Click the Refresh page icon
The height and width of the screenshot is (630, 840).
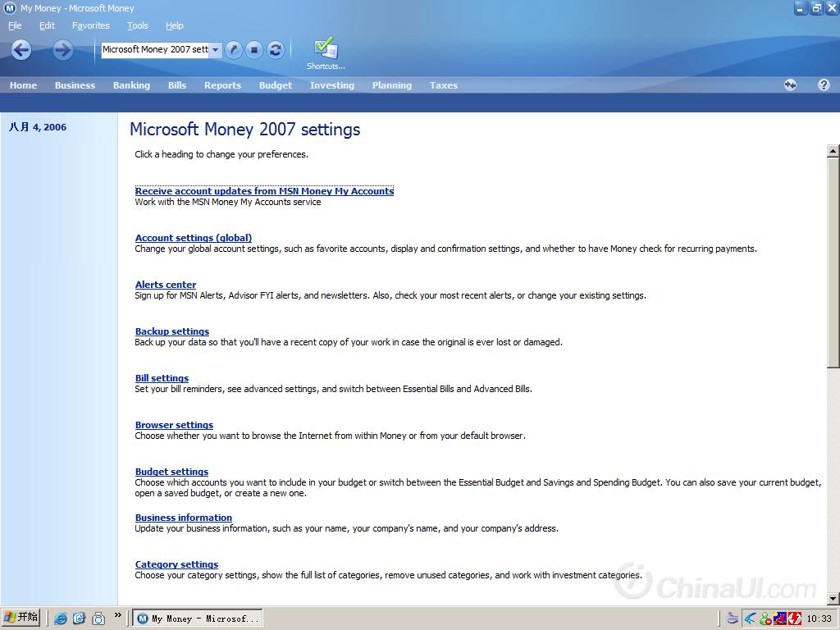276,50
